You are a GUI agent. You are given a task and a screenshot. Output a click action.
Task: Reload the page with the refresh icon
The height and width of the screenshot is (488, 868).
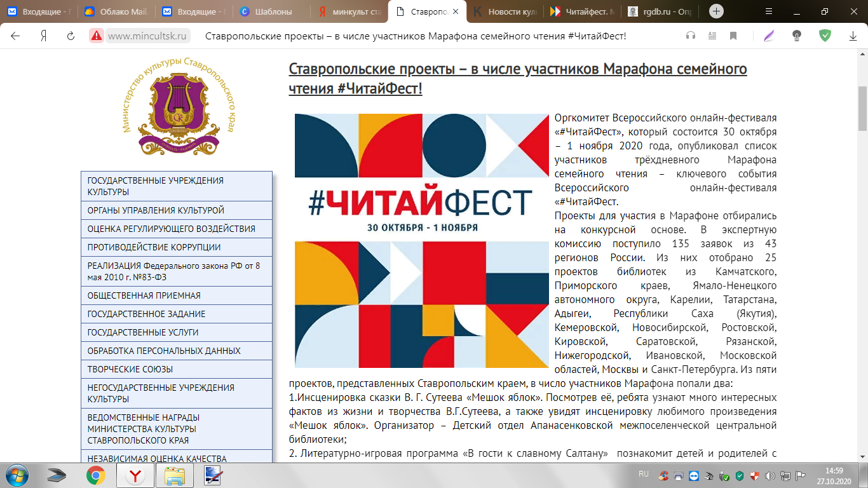pyautogui.click(x=71, y=36)
